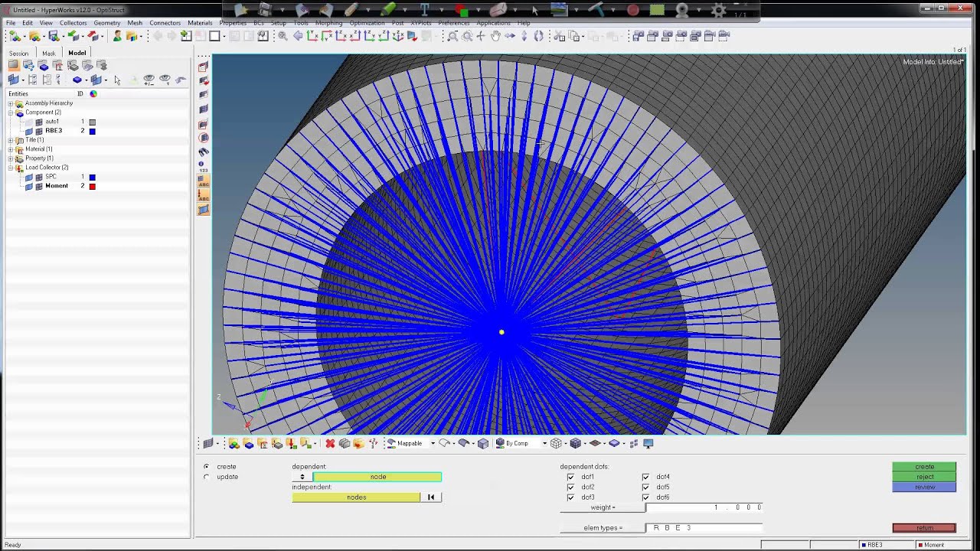Collapse the Load Collector (2) tree node
This screenshot has width=980, height=551.
tap(11, 168)
